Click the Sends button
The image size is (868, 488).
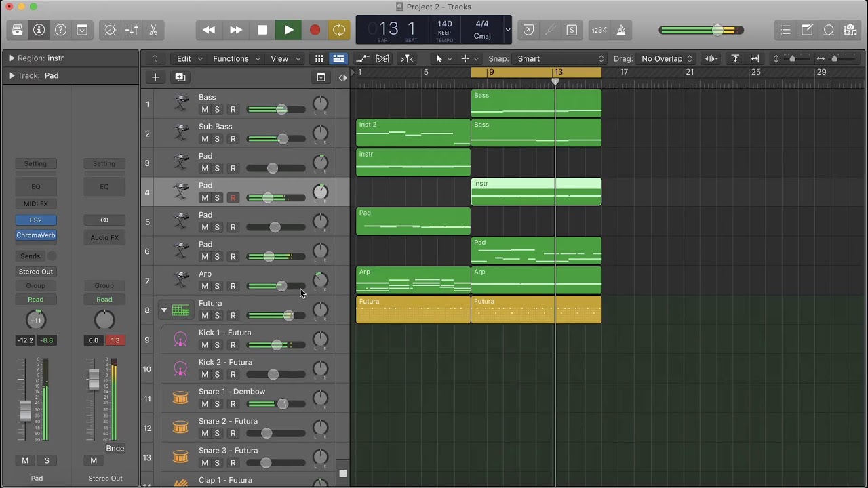(x=30, y=256)
